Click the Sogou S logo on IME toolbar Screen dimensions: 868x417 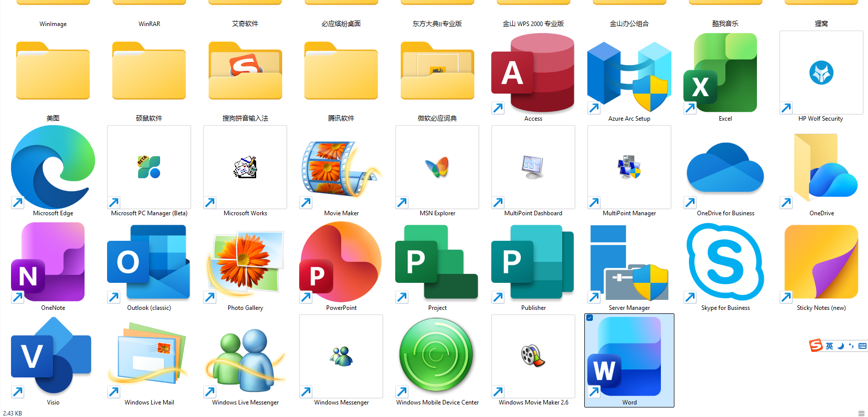(816, 345)
